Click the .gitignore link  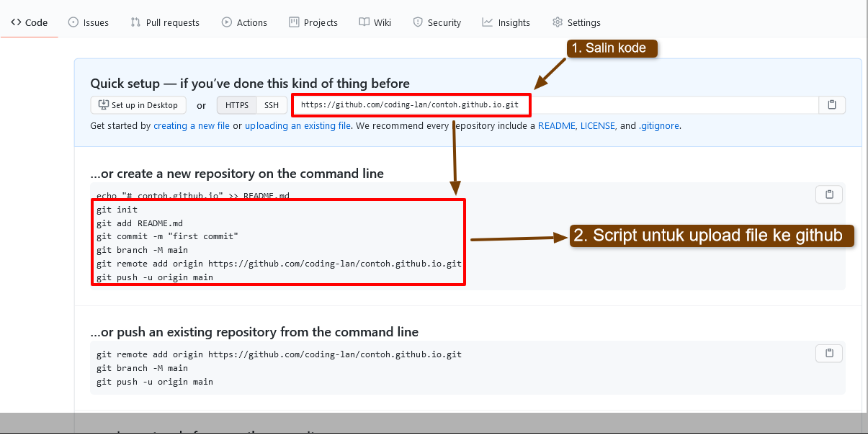click(x=661, y=125)
